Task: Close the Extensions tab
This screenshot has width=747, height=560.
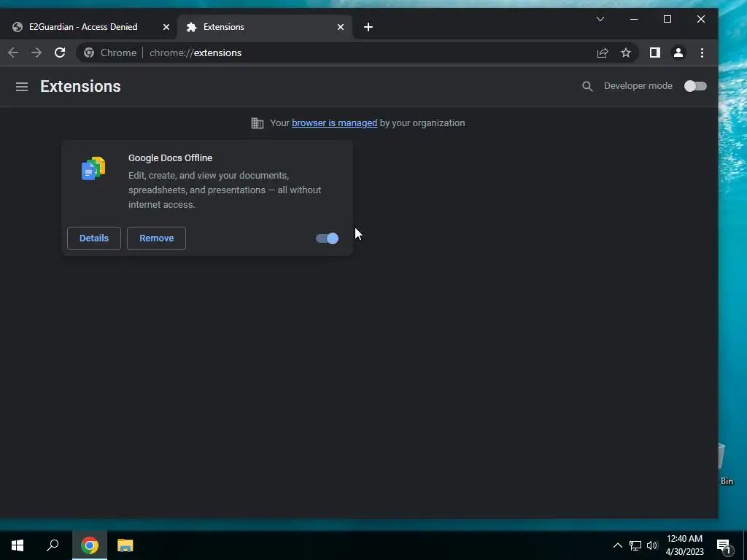Action: (340, 27)
